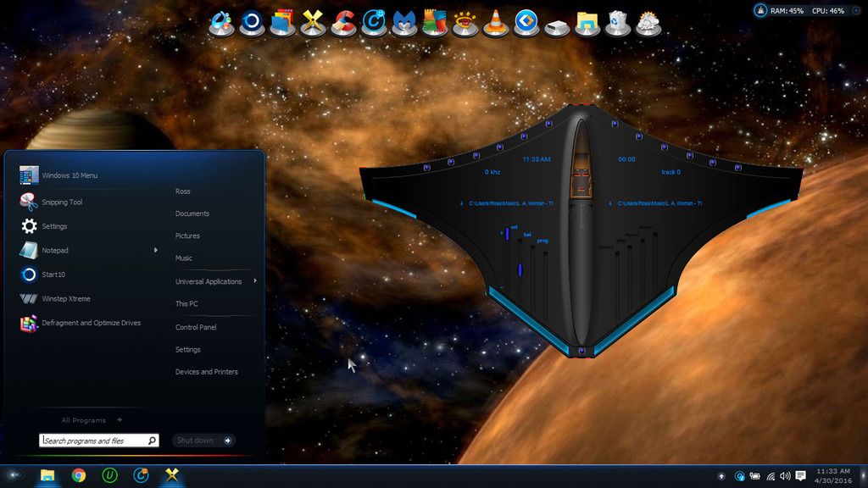Launch Google Chrome from the taskbar
The height and width of the screenshot is (488, 868).
click(x=79, y=475)
